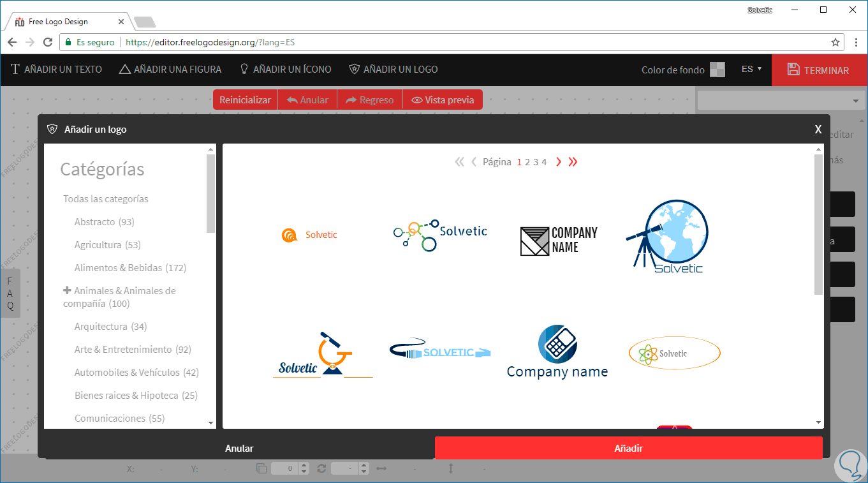
Task: Click Añadir un logo in the toolbar
Action: point(394,70)
